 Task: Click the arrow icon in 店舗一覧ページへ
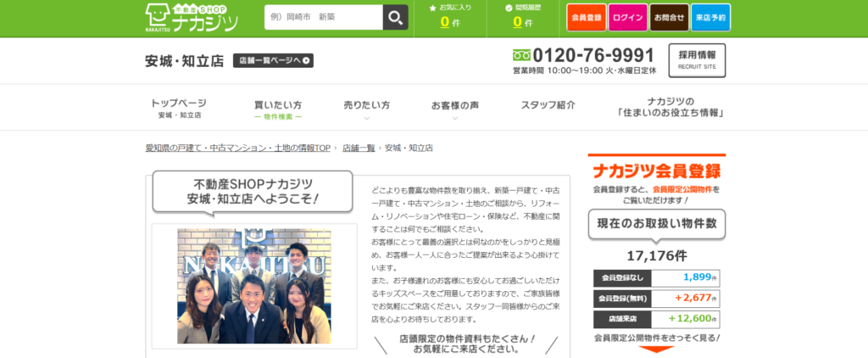point(306,61)
